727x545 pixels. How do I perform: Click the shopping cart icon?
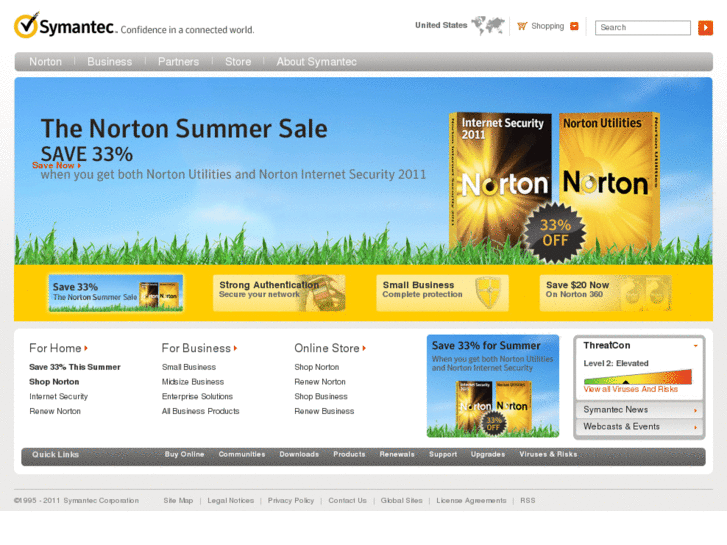[x=522, y=26]
